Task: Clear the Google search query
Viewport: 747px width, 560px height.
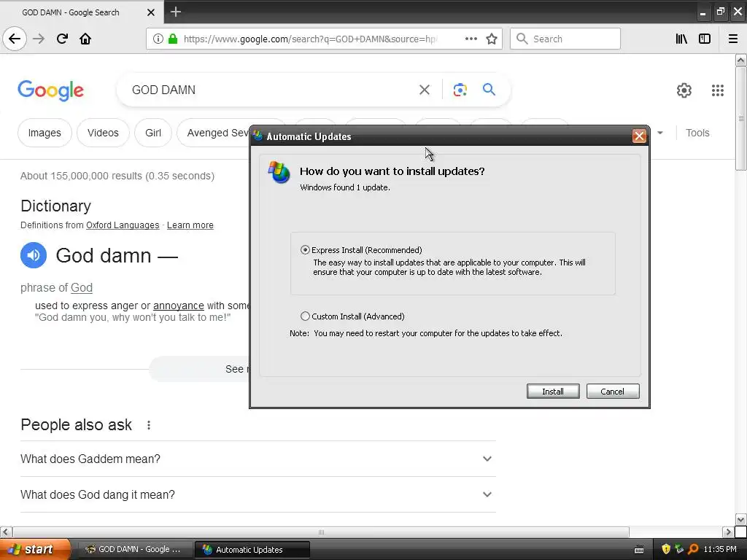Action: (x=425, y=90)
